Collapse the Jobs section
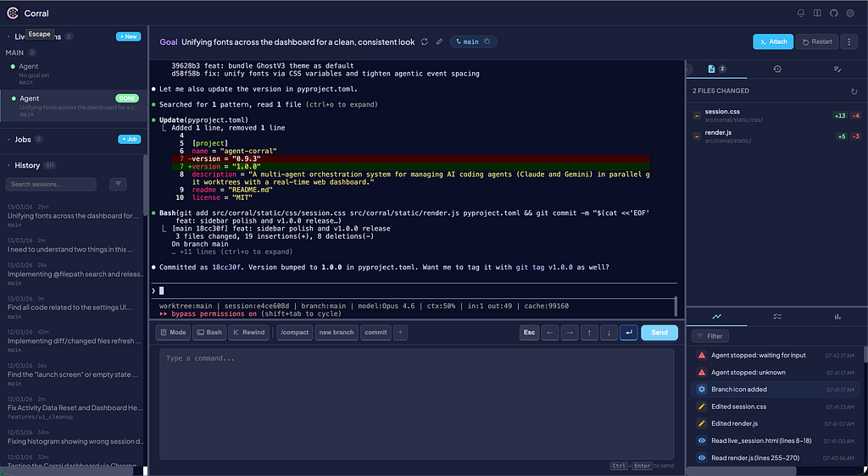Screen dimensions: 868x476 coord(8,139)
